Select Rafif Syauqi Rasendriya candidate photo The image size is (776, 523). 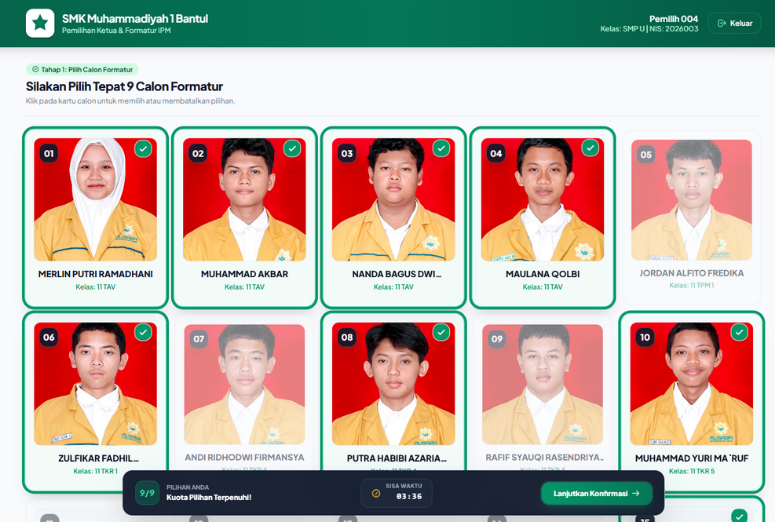coord(542,384)
